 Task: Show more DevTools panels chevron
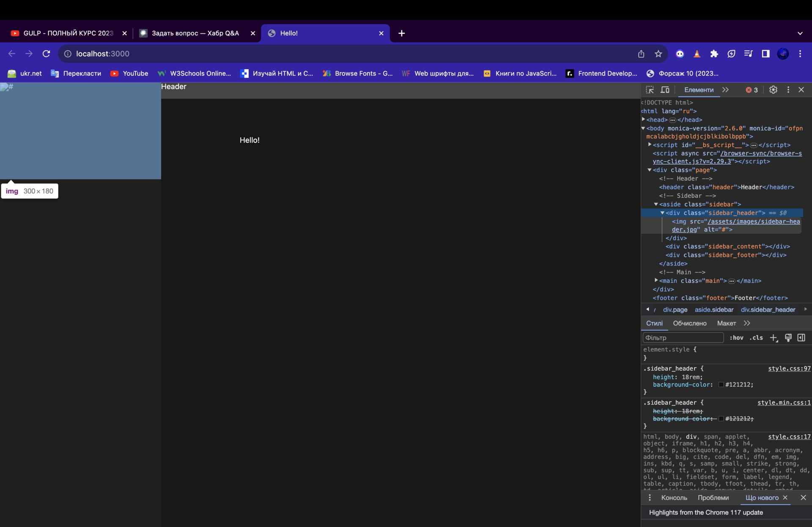coord(726,90)
